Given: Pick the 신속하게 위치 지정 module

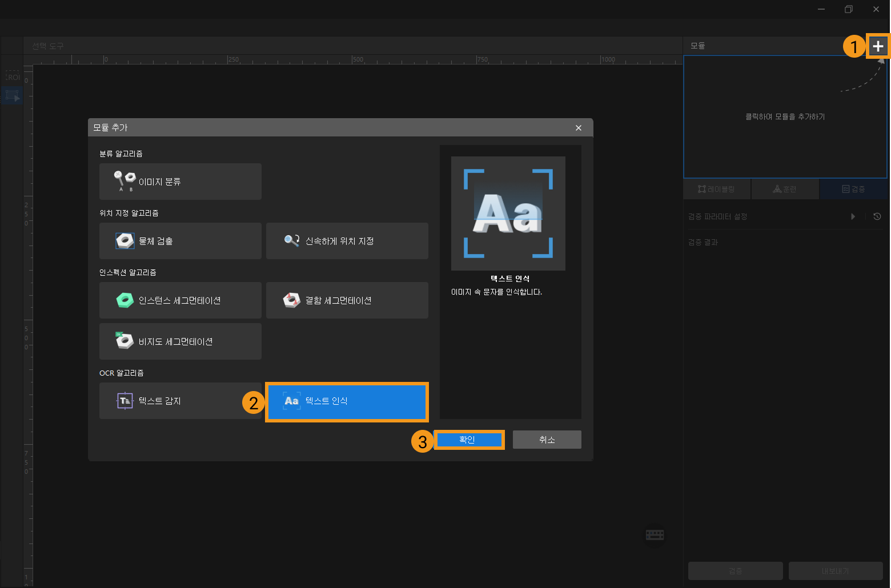Looking at the screenshot, I should coord(347,241).
